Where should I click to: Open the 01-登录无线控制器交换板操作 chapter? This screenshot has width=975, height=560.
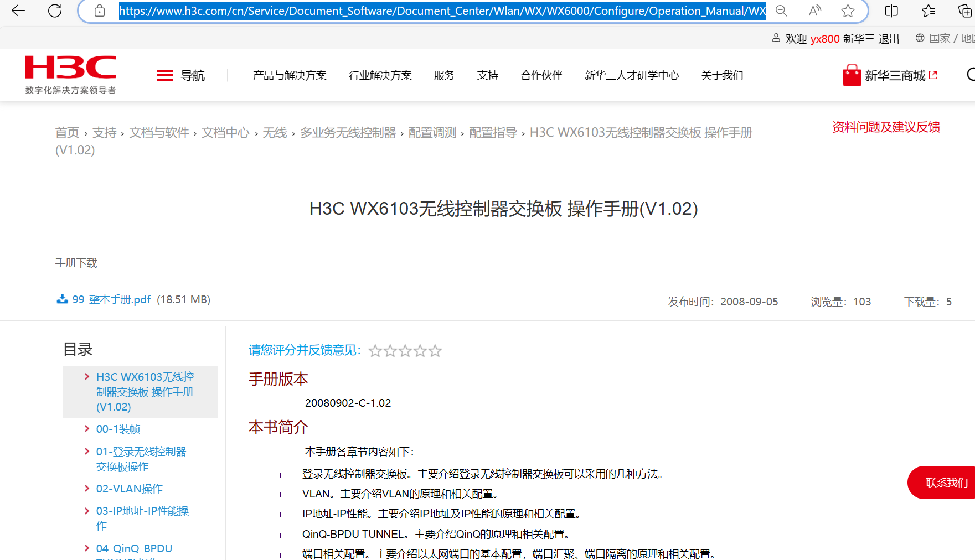coord(141,459)
